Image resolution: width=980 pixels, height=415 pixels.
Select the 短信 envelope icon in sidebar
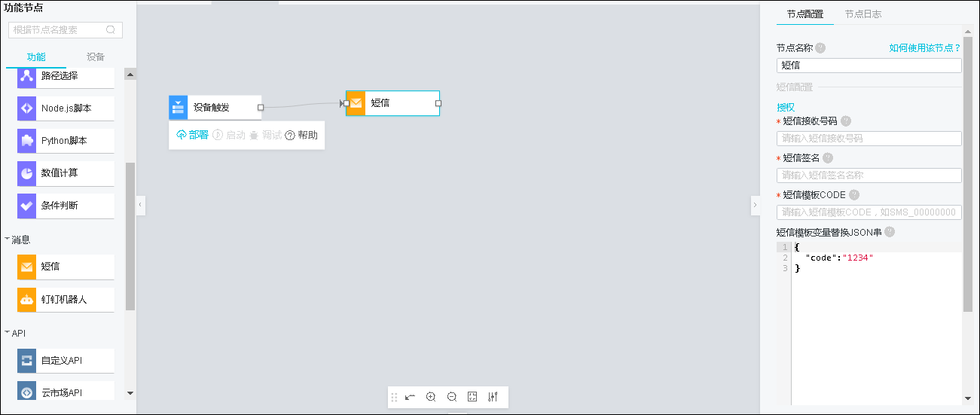pos(27,267)
